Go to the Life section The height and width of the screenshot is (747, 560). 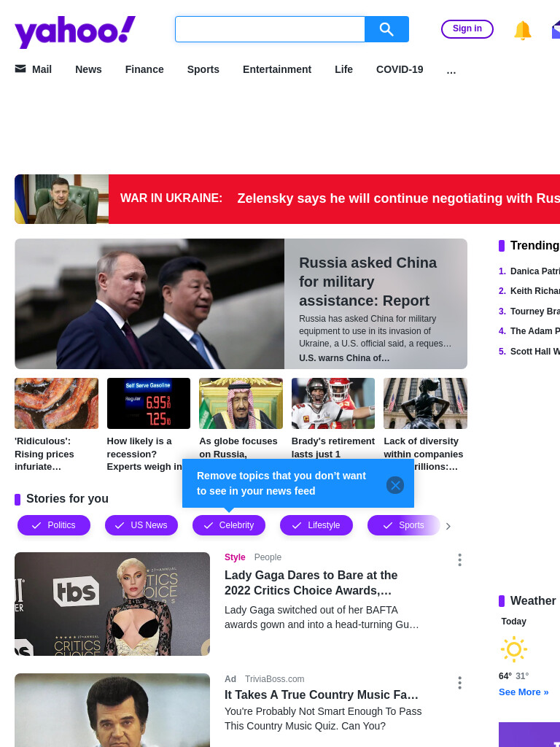point(344,69)
